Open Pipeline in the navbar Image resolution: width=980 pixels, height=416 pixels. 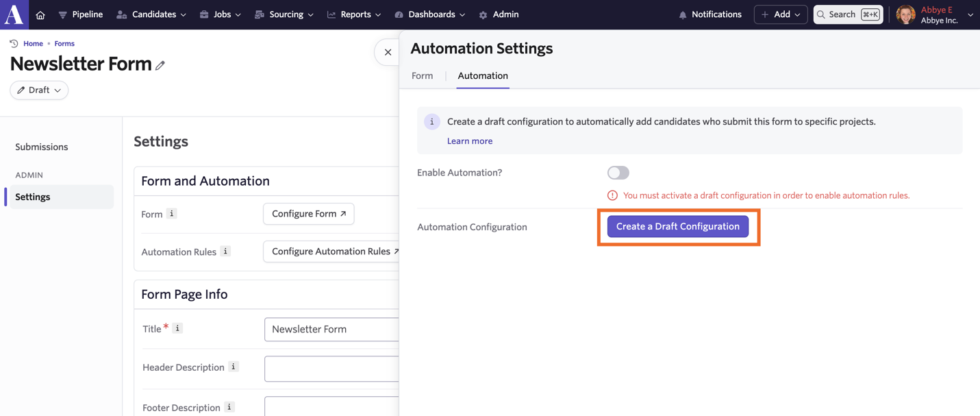pyautogui.click(x=81, y=14)
